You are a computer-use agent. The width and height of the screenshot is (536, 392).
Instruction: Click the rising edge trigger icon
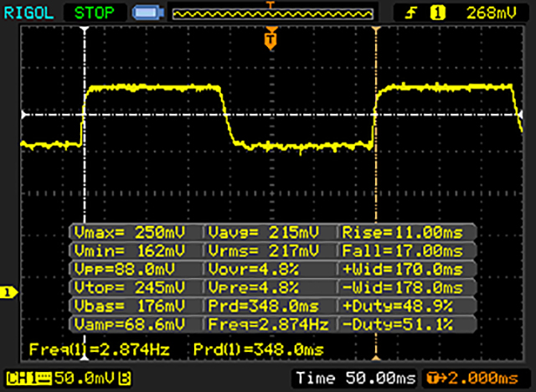(x=411, y=13)
